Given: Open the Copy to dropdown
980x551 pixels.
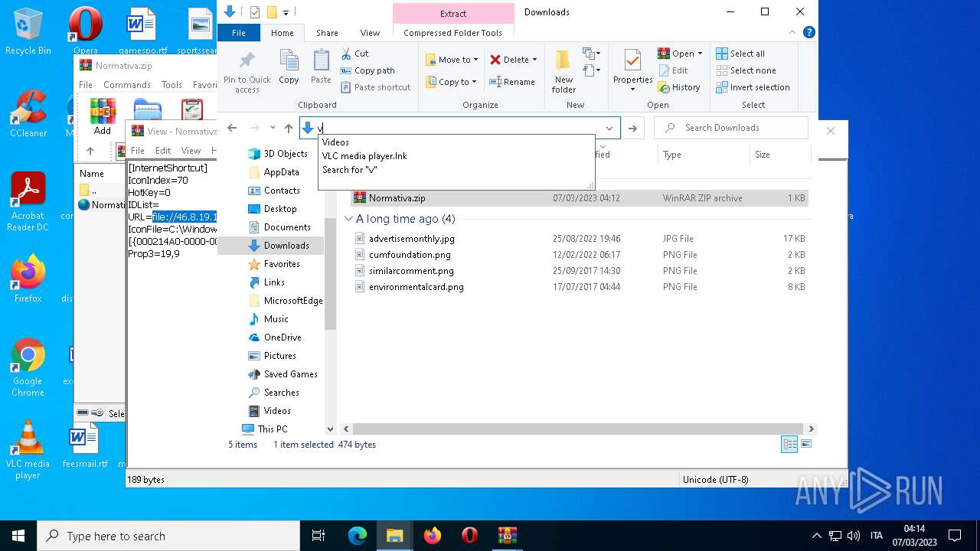Looking at the screenshot, I should tap(450, 82).
